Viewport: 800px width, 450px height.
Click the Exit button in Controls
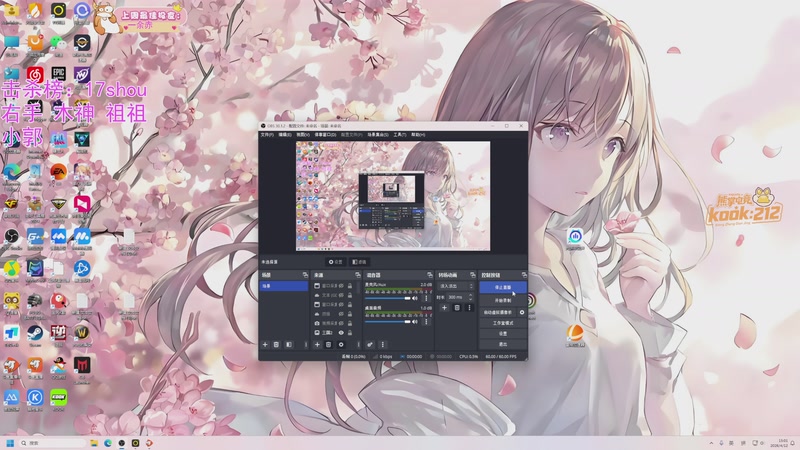pyautogui.click(x=503, y=344)
